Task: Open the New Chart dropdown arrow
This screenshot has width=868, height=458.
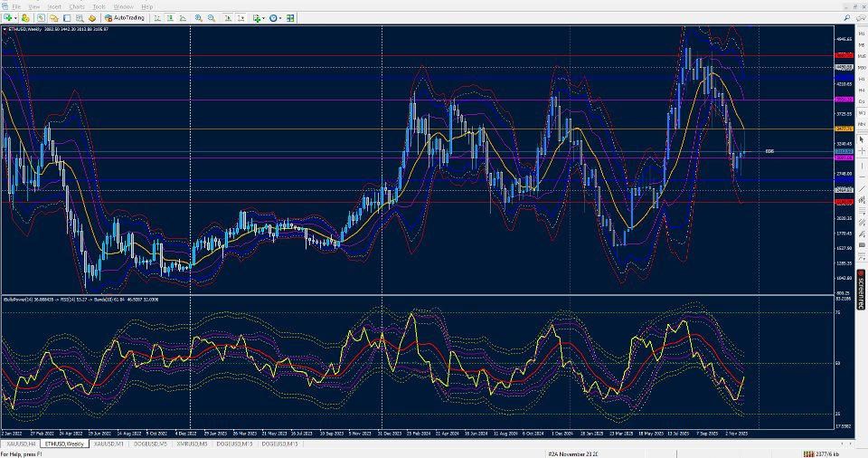Action: coord(15,18)
